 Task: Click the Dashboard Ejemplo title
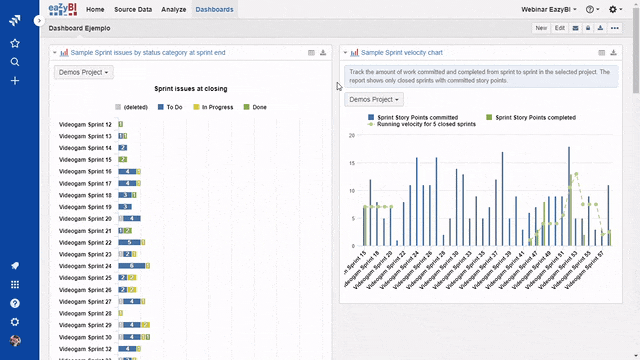tap(79, 28)
